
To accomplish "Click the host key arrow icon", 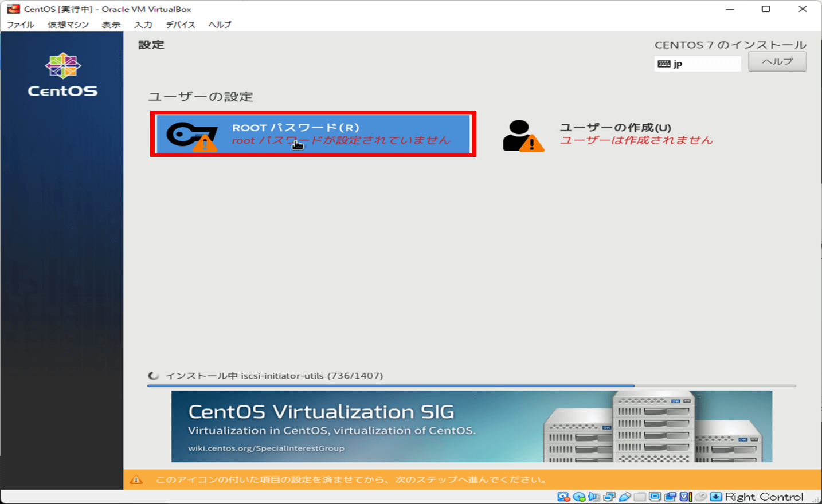I will (716, 497).
